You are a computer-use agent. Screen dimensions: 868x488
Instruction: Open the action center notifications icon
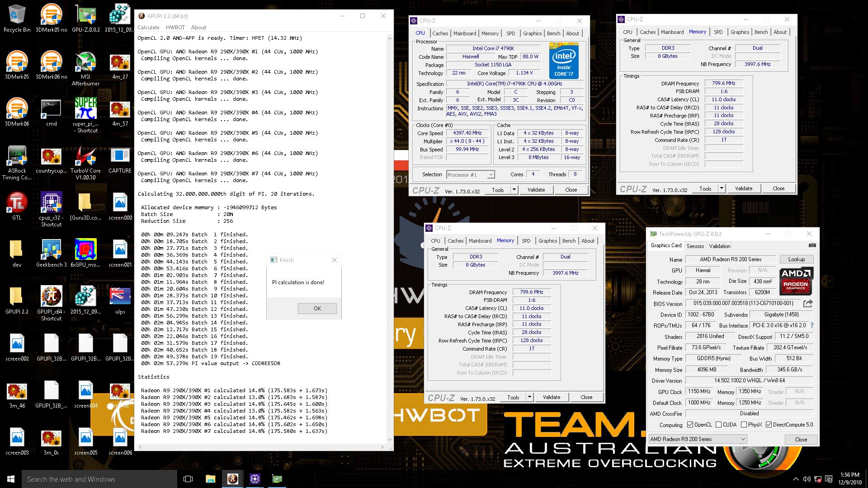[x=829, y=479]
